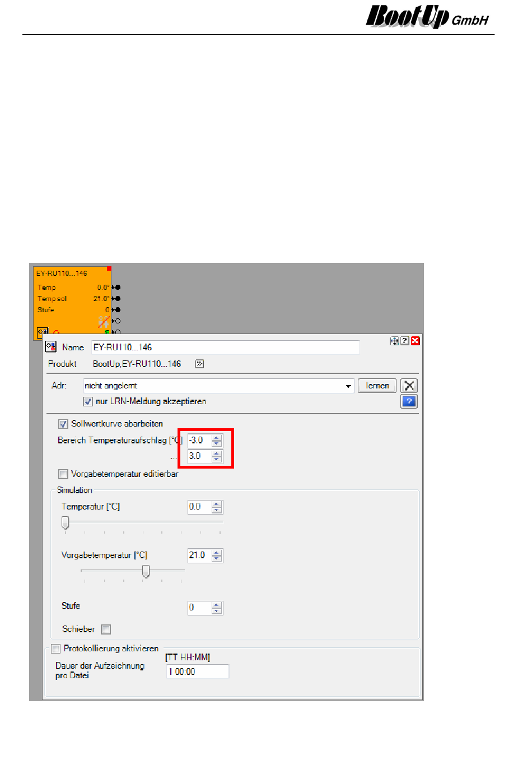Image resolution: width=532 pixels, height=778 pixels.
Task: Click the Stufe output connector
Action: click(x=117, y=310)
